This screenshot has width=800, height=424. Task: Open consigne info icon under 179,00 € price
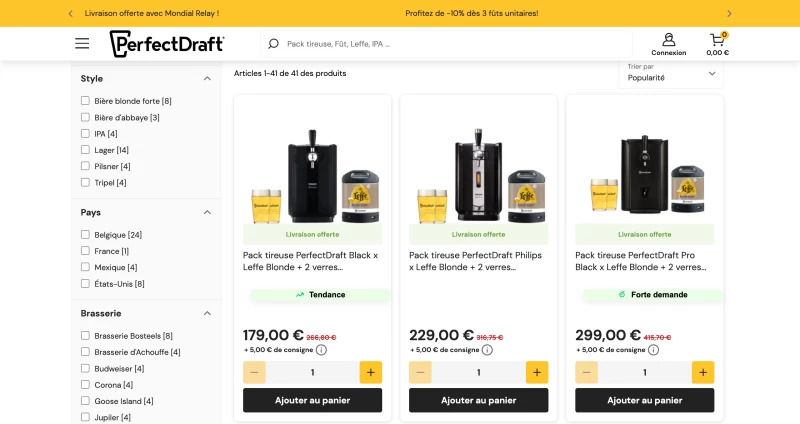point(321,350)
